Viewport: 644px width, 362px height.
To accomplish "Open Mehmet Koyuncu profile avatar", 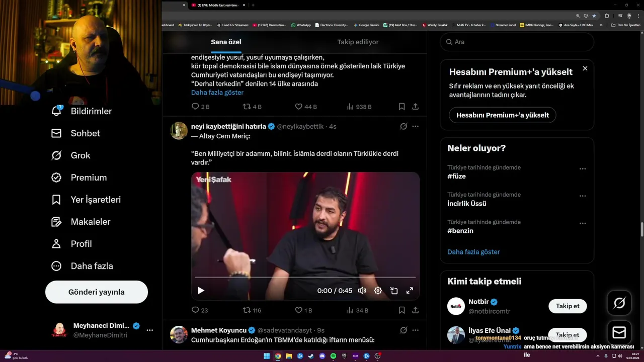I will (179, 334).
